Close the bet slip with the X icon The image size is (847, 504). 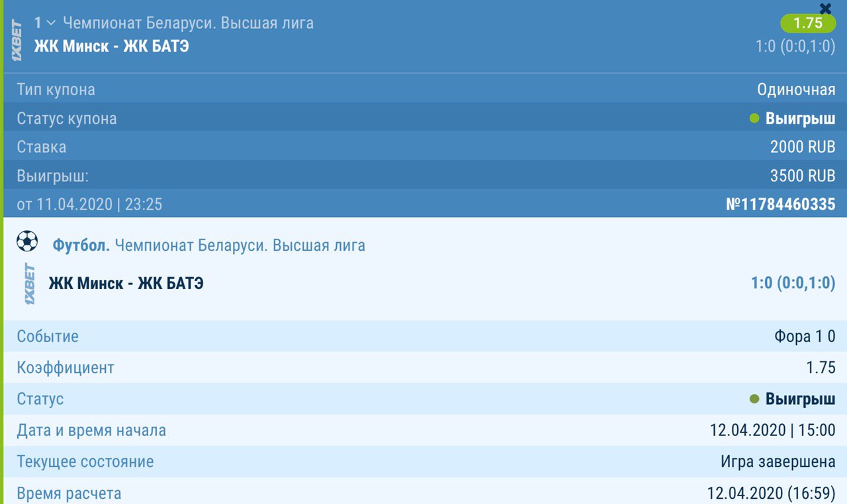click(x=825, y=9)
